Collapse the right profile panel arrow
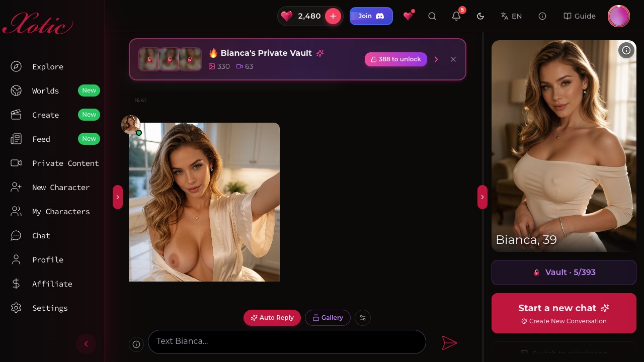 pyautogui.click(x=482, y=197)
